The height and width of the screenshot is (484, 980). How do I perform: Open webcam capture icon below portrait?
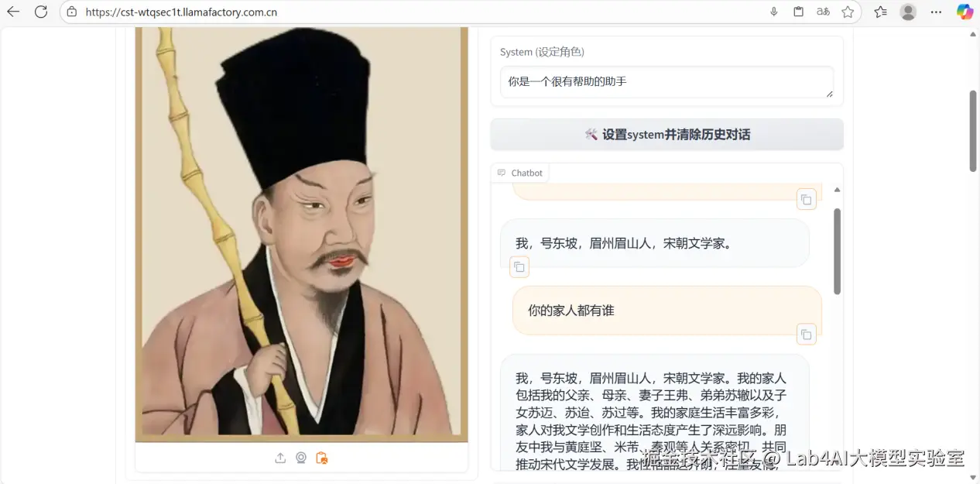pyautogui.click(x=301, y=458)
